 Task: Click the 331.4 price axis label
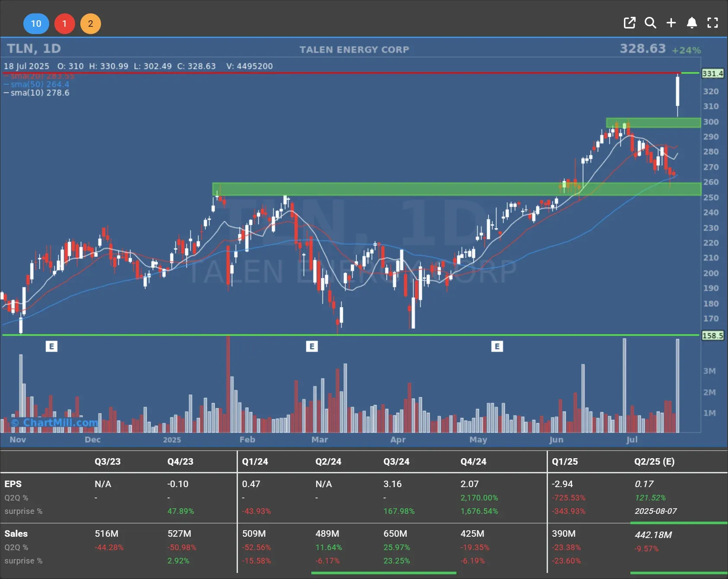[x=712, y=73]
